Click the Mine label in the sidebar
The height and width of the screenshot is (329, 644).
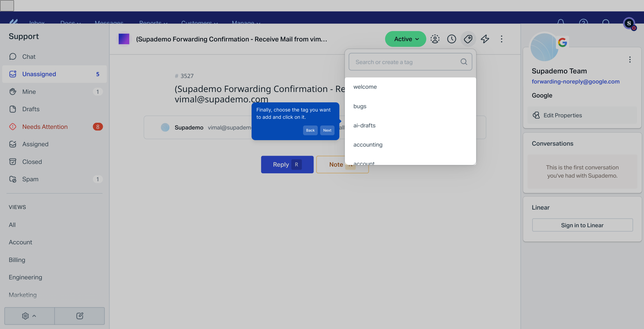[29, 92]
